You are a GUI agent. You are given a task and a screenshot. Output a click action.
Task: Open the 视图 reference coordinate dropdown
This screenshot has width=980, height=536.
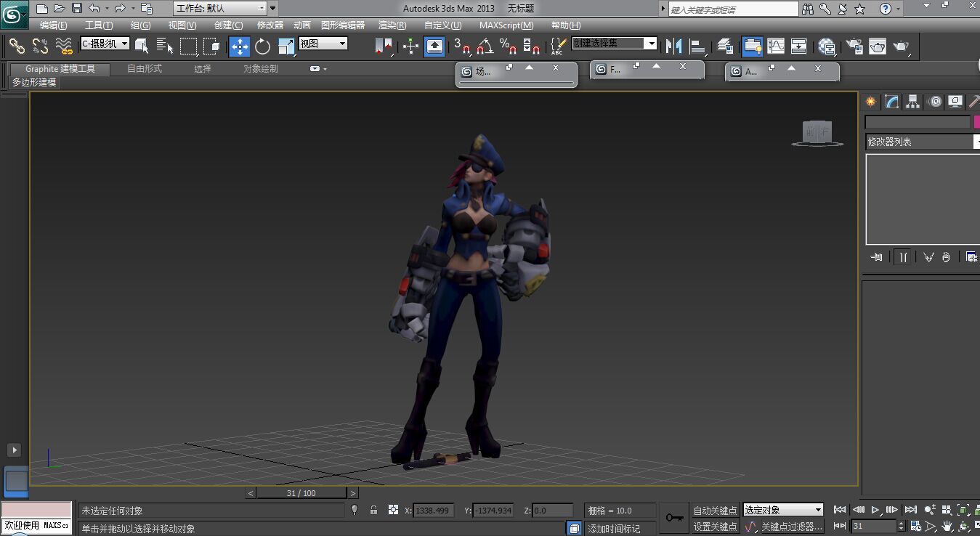click(x=323, y=44)
